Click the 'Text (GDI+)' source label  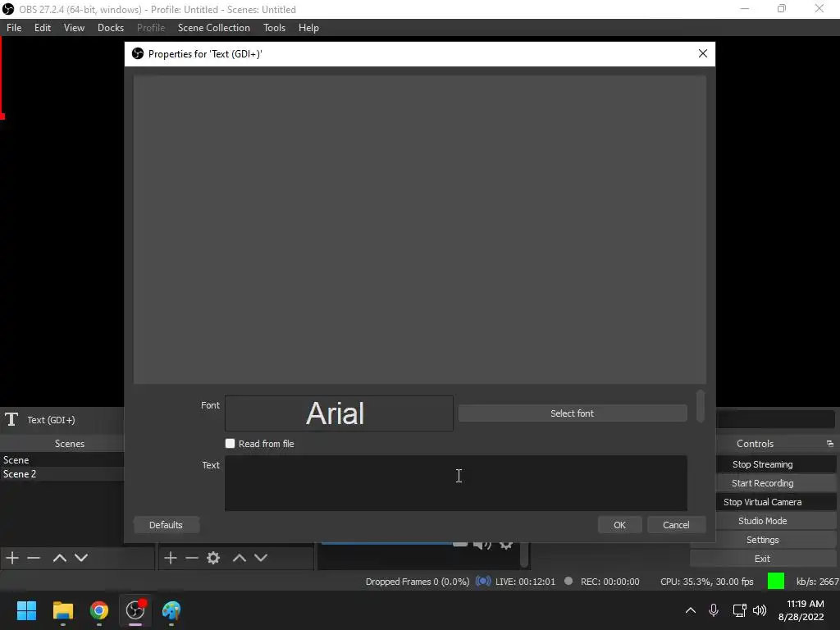click(52, 420)
